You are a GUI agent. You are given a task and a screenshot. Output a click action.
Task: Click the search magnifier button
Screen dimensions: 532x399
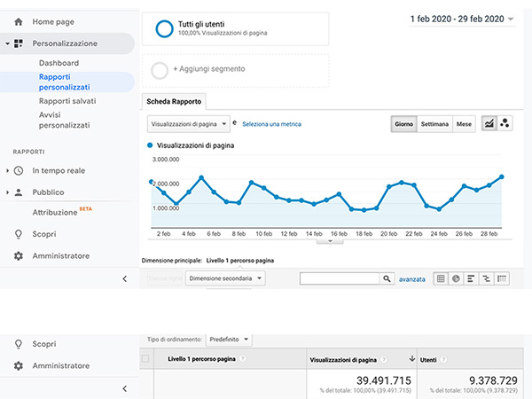387,278
